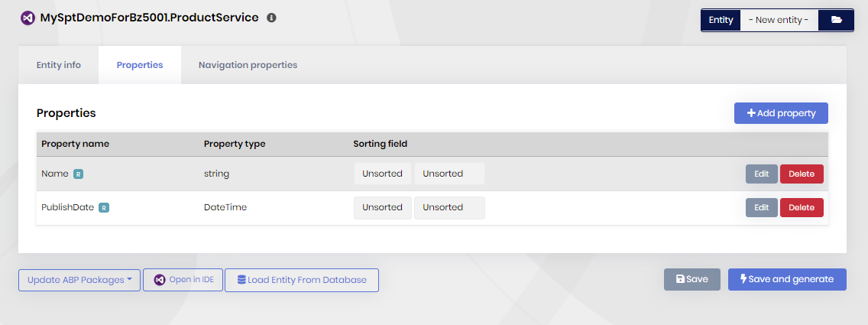Click the Save and generate button
This screenshot has height=325, width=868.
tap(787, 279)
